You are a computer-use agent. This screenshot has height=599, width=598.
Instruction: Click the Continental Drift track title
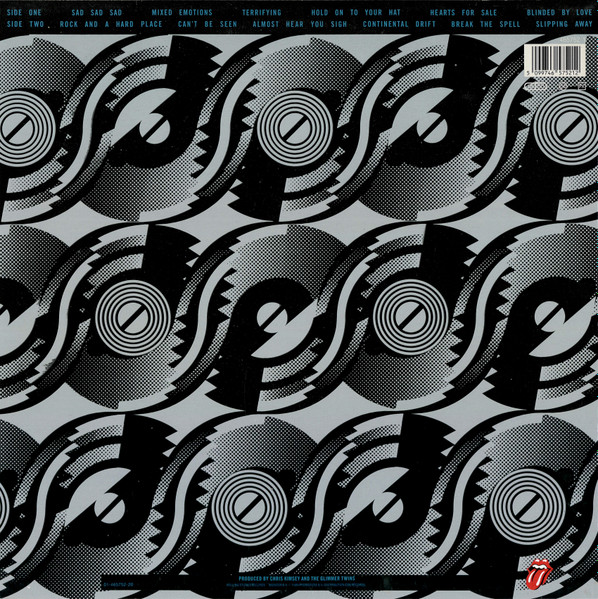coord(399,24)
